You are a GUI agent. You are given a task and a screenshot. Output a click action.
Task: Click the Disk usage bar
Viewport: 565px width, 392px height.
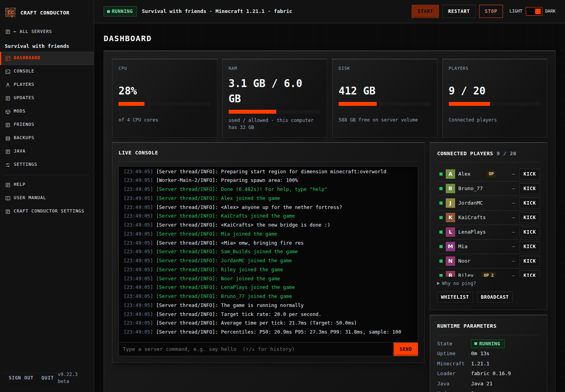[x=385, y=104]
